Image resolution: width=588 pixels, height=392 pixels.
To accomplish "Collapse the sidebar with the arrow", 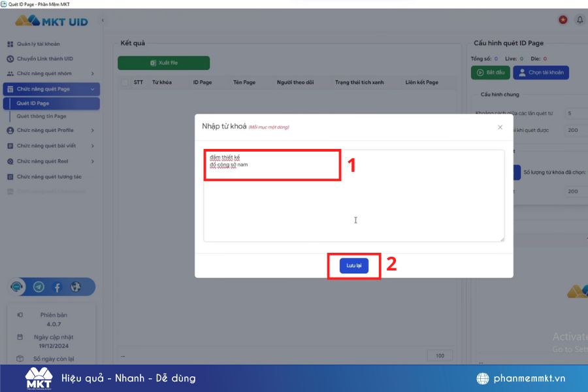I will [103, 20].
